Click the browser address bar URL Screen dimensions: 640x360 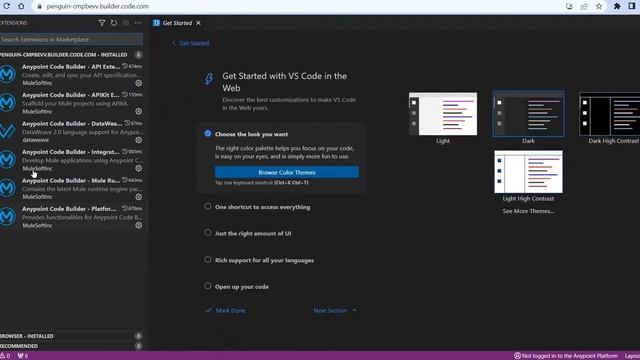[98, 6]
